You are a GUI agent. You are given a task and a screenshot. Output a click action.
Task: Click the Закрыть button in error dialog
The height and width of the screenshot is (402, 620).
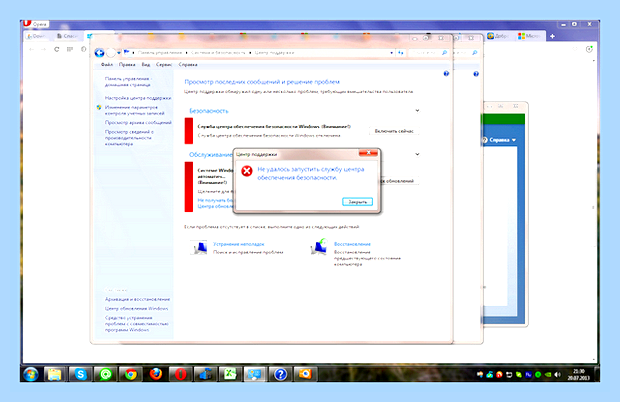(357, 202)
